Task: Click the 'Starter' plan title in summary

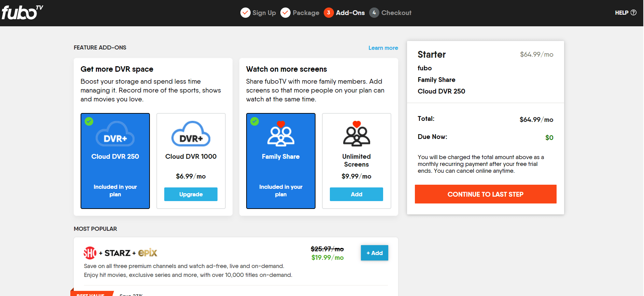Action: click(x=432, y=54)
